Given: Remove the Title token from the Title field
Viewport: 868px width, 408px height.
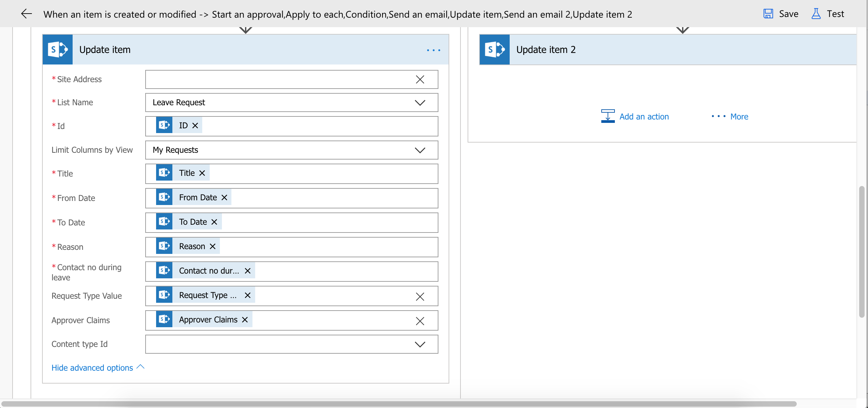Looking at the screenshot, I should [x=202, y=173].
